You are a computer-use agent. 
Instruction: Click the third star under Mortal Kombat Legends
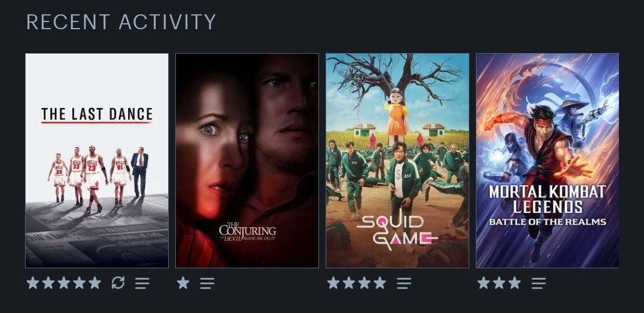[x=515, y=283]
